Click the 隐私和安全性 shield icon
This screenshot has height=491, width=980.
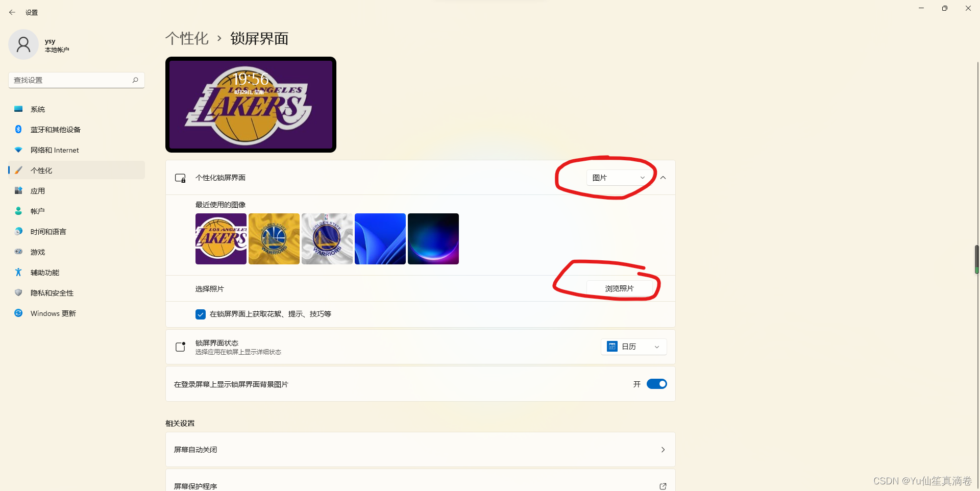(18, 292)
